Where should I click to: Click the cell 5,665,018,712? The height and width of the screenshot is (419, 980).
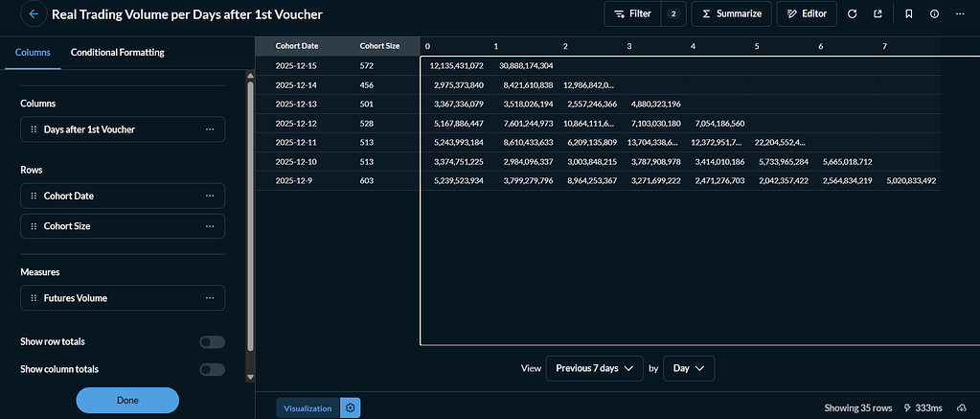coord(847,162)
